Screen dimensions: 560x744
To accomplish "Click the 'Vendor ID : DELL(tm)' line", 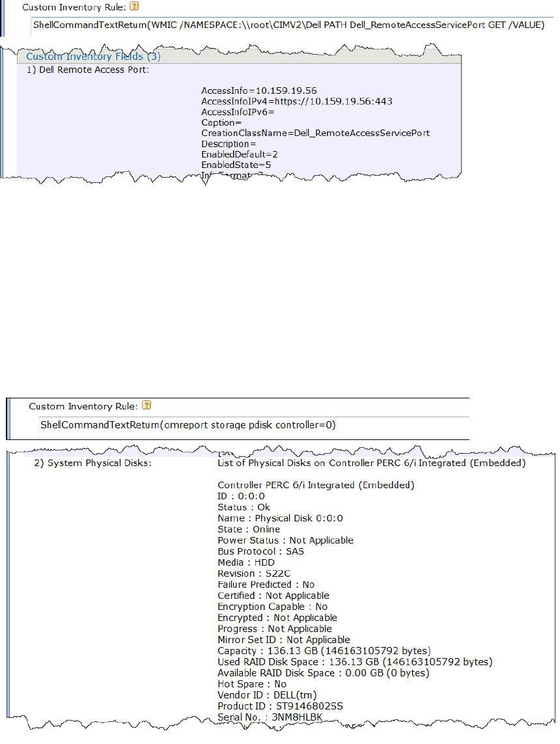I will [x=267, y=695].
